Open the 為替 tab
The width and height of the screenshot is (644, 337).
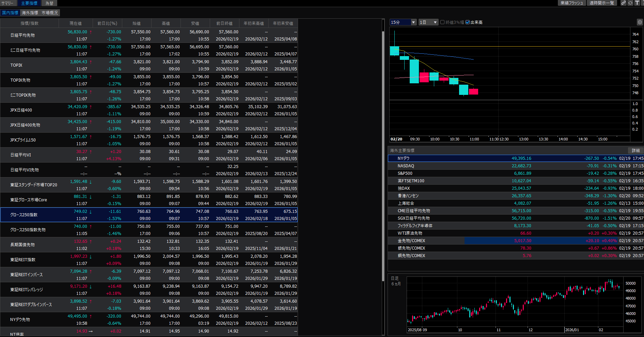[x=49, y=3]
